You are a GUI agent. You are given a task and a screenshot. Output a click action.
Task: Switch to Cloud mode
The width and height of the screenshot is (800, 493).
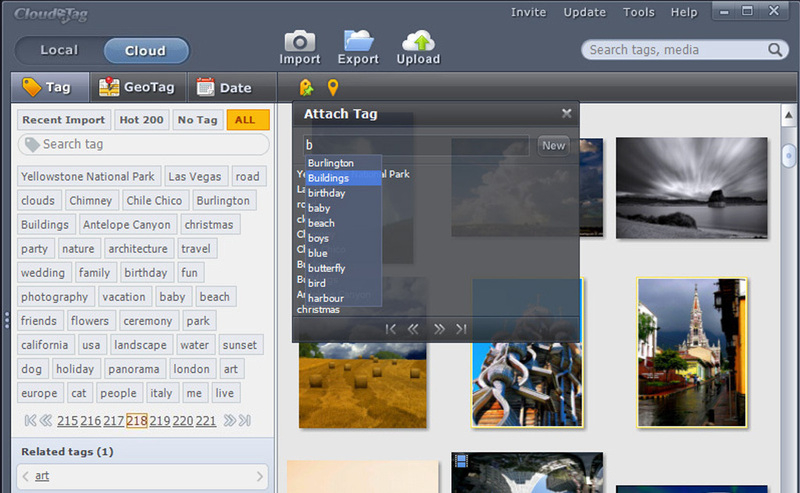[146, 51]
